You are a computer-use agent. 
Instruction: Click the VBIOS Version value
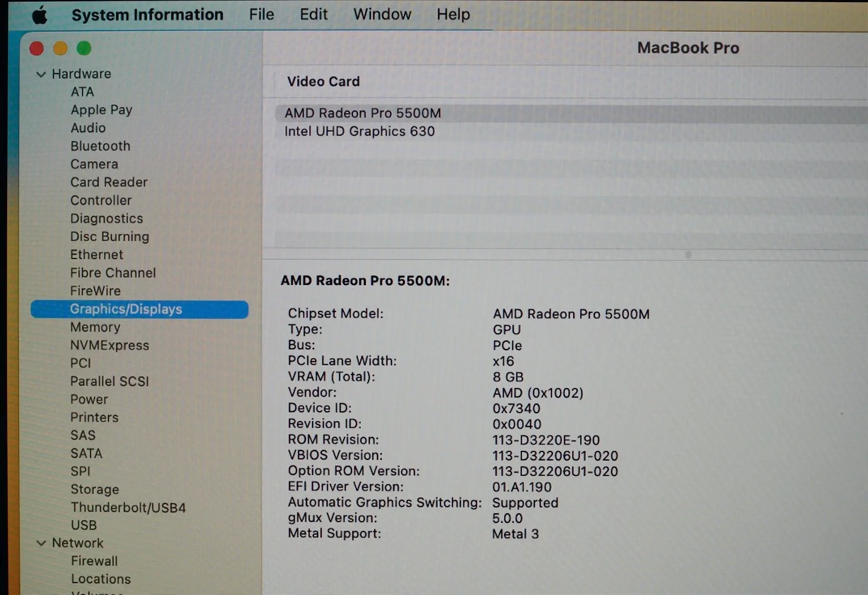[555, 456]
